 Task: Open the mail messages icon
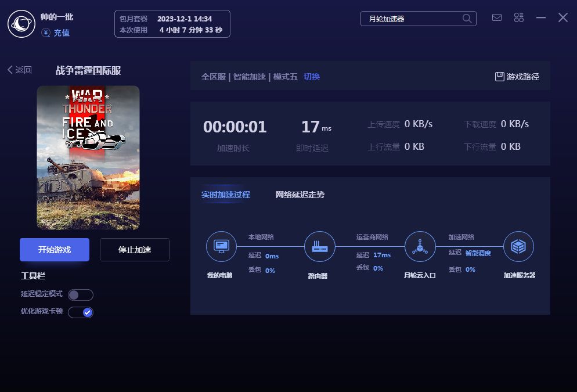click(x=497, y=17)
